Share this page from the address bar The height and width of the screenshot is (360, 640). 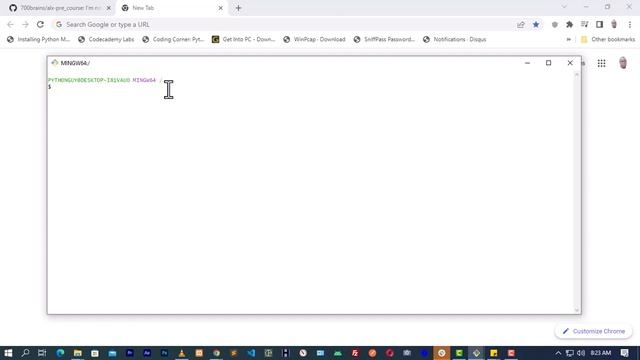click(521, 24)
